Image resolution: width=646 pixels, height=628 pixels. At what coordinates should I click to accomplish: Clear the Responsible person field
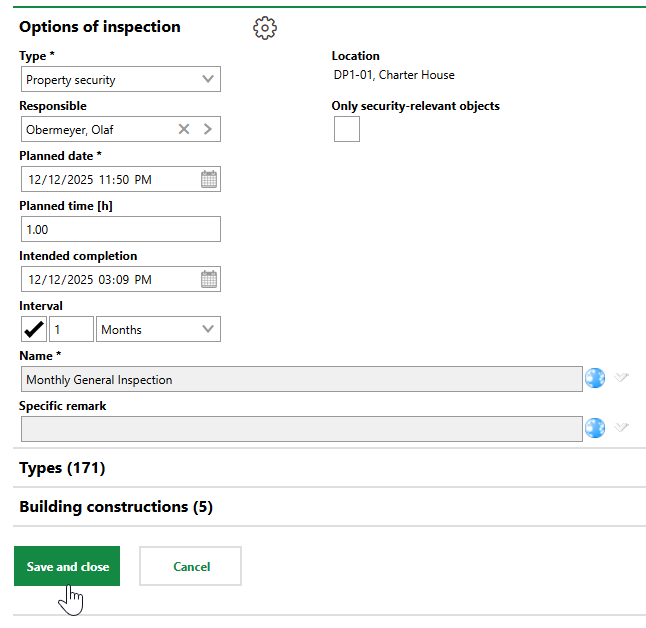pos(184,129)
